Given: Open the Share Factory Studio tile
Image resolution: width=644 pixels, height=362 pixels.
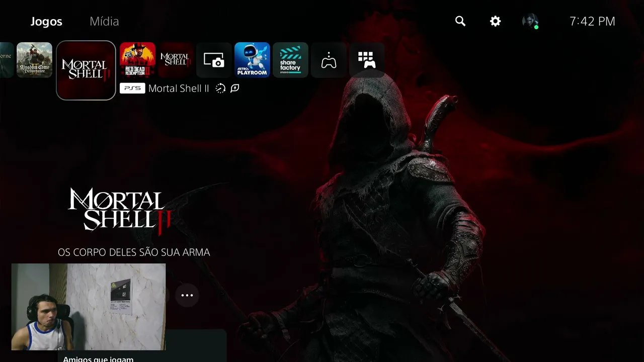Looking at the screenshot, I should point(290,60).
